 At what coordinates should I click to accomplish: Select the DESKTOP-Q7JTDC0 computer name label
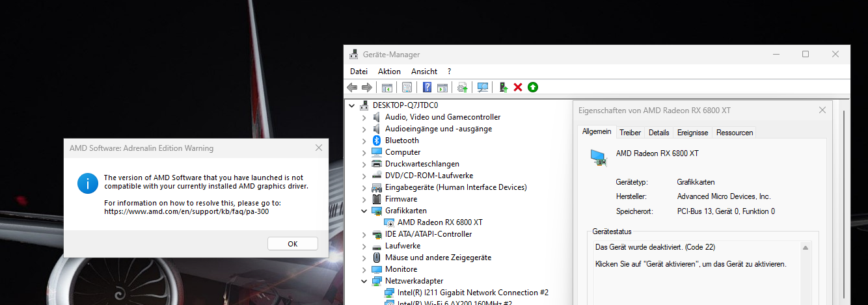pyautogui.click(x=405, y=105)
